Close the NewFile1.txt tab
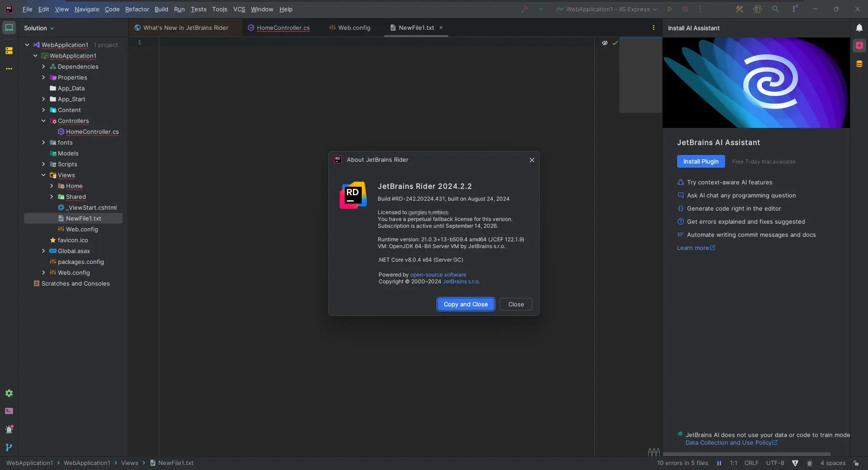The height and width of the screenshot is (470, 868). (441, 28)
